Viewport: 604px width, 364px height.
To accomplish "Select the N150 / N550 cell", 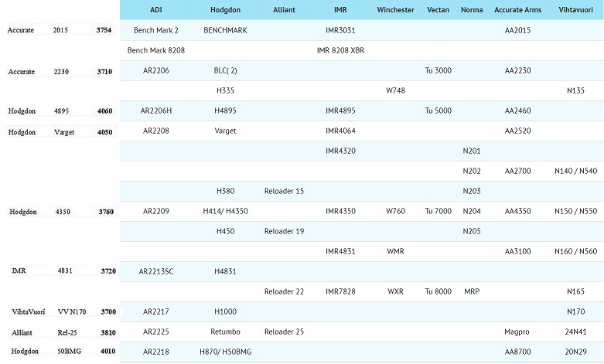I will pos(576,211).
